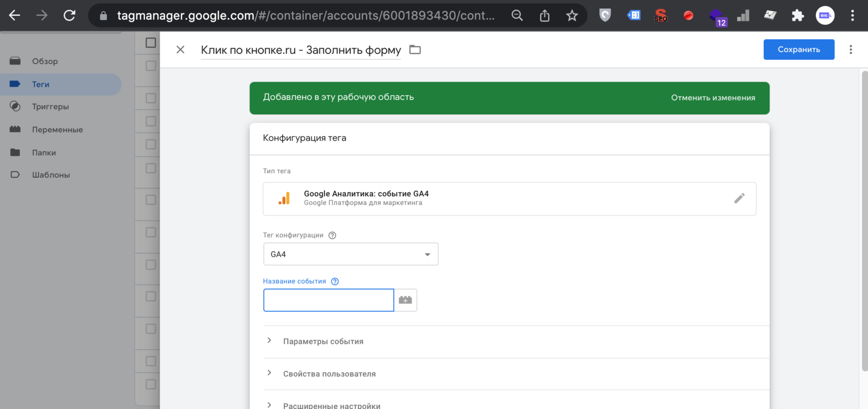Image resolution: width=868 pixels, height=409 pixels.
Task: Go to Переменные in the sidebar
Action: click(x=57, y=130)
